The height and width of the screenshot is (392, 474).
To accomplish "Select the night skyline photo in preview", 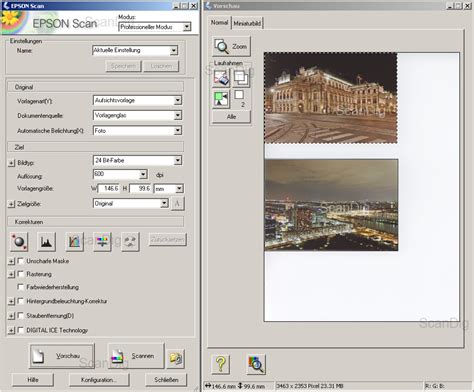I will click(x=331, y=205).
